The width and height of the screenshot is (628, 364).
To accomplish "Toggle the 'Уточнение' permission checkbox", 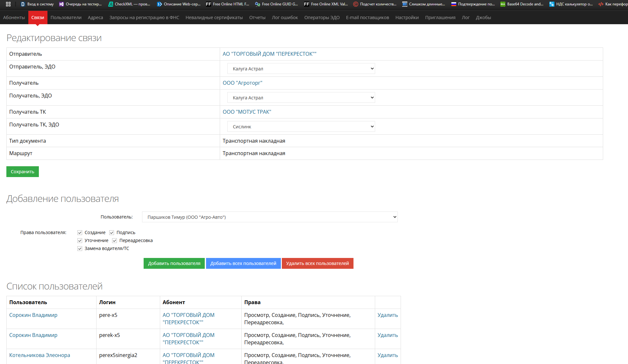I will click(x=80, y=241).
